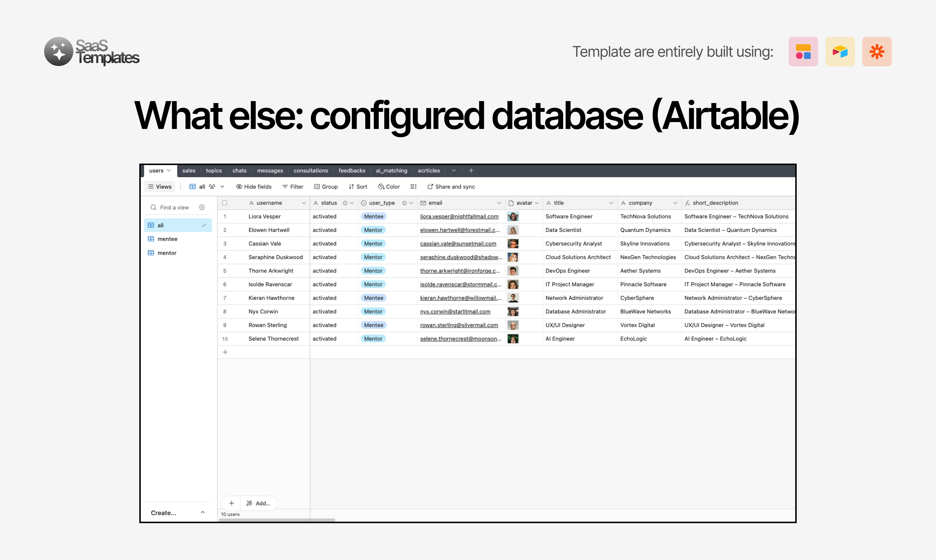Add a new table with plus icon
The height and width of the screenshot is (560, 936).
pos(471,171)
